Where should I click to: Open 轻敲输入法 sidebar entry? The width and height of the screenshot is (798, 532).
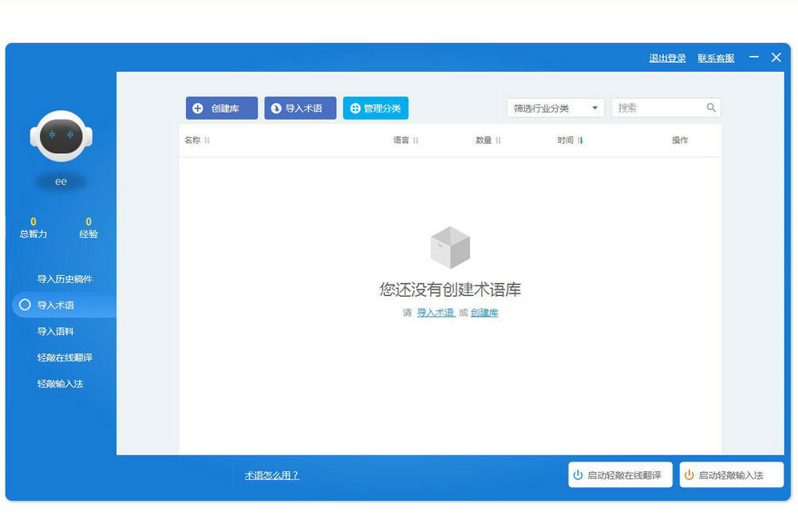click(x=60, y=384)
